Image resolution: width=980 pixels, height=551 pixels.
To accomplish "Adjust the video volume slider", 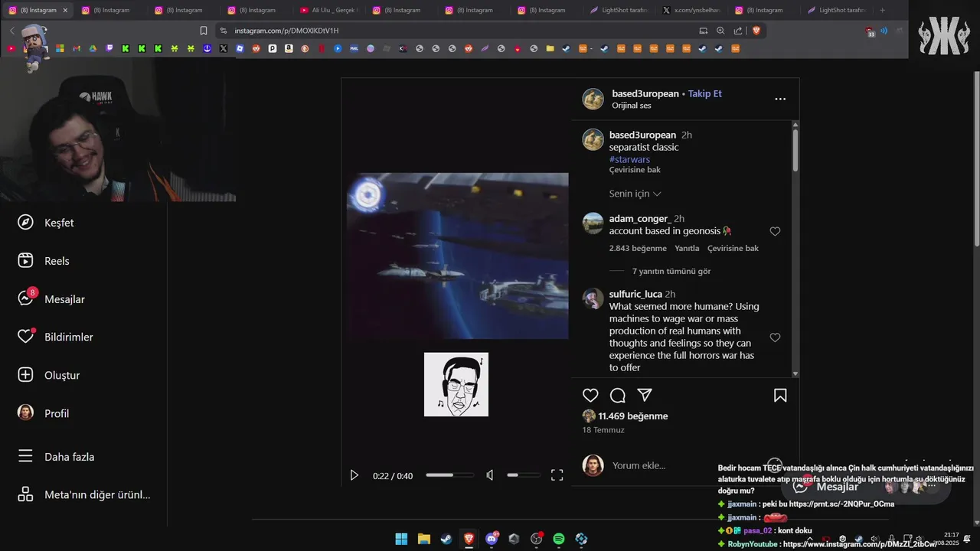I will click(523, 475).
